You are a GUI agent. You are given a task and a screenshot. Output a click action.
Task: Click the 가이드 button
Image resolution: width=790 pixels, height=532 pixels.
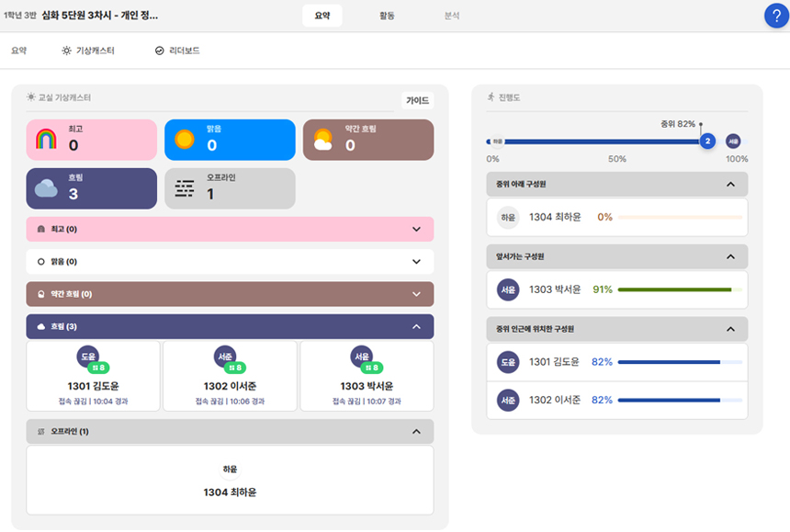[x=418, y=100]
